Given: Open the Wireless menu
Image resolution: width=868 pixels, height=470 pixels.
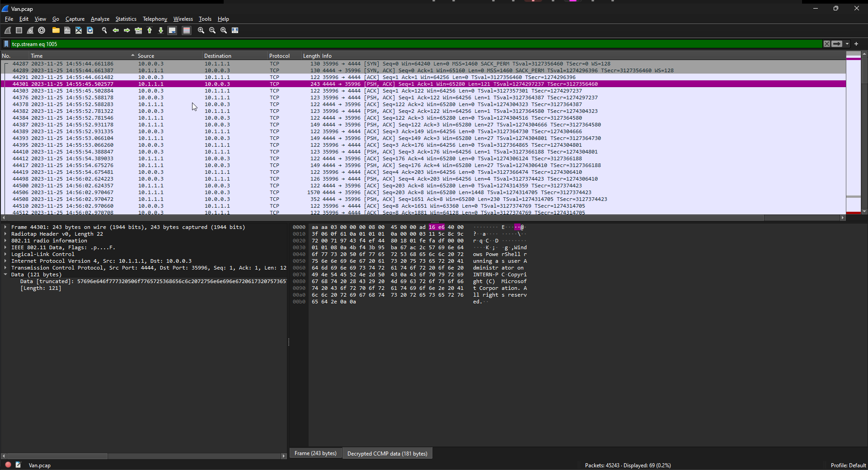Looking at the screenshot, I should 183,19.
